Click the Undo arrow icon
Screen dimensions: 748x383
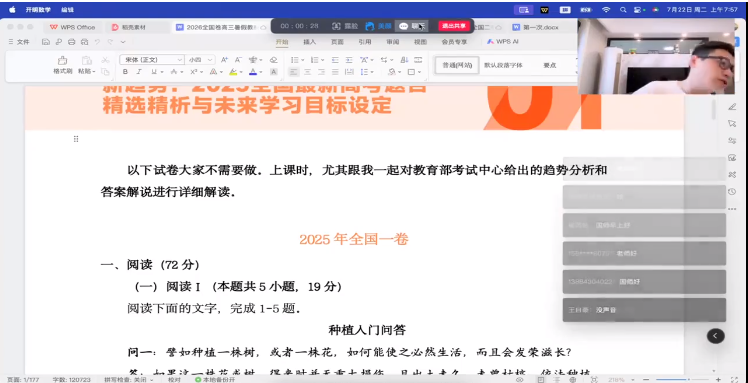97,42
